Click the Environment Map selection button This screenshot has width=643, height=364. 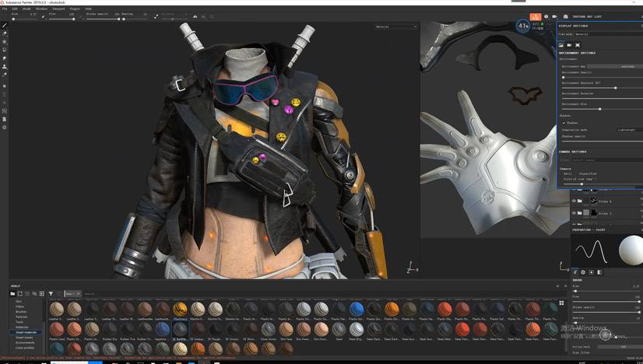tap(615, 66)
